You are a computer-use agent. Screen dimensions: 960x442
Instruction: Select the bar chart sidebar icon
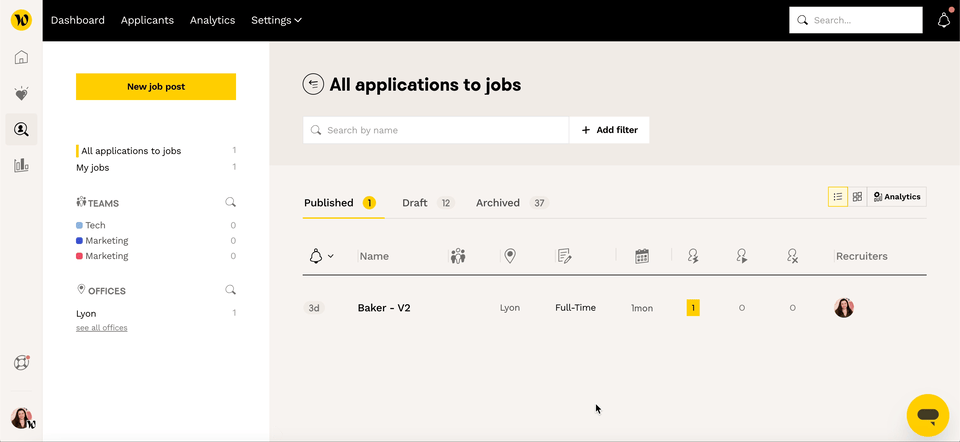pyautogui.click(x=21, y=165)
